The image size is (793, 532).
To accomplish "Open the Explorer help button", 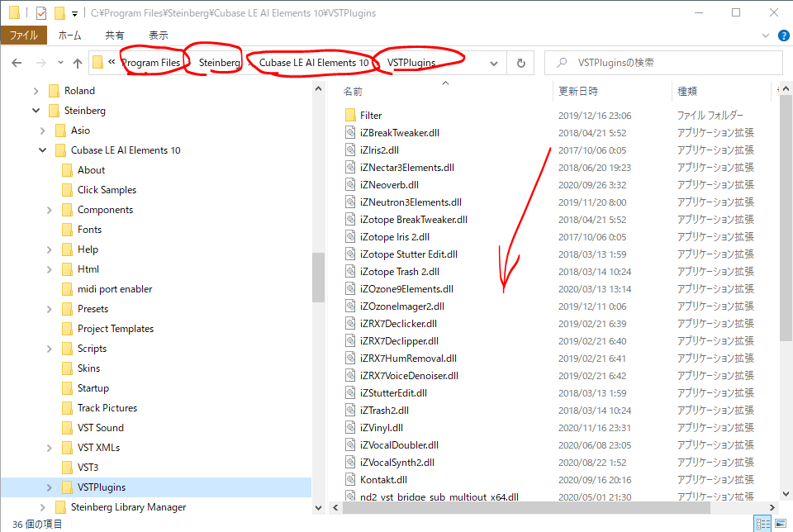I will click(783, 36).
